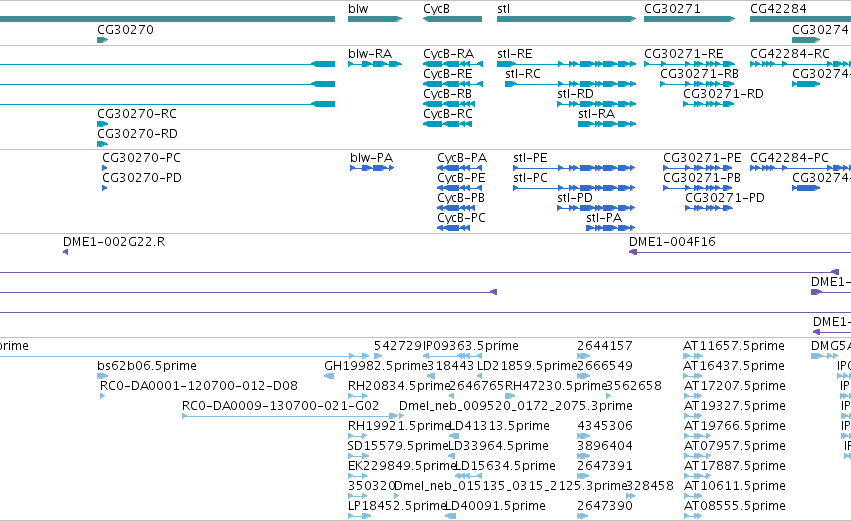Click transcript label CG30271-RE
851x521 pixels.
pyautogui.click(x=684, y=54)
